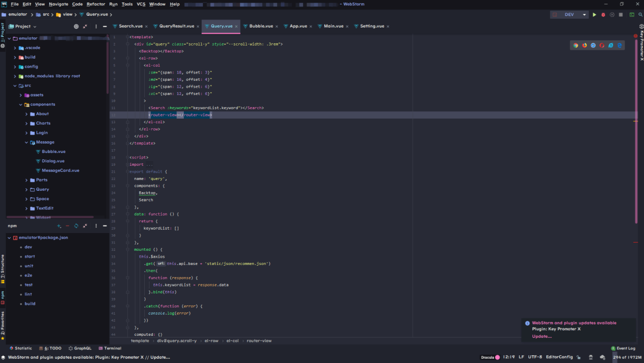Click the UTF-8 encoding in status bar
This screenshot has width=644, height=363.
pos(535,357)
